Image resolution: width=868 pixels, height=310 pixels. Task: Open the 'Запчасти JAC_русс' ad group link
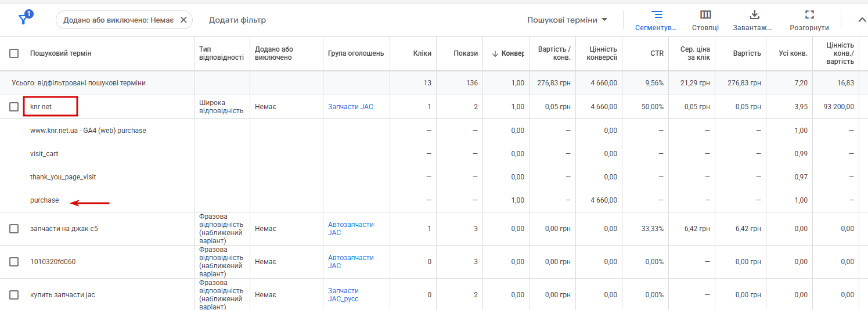point(343,295)
